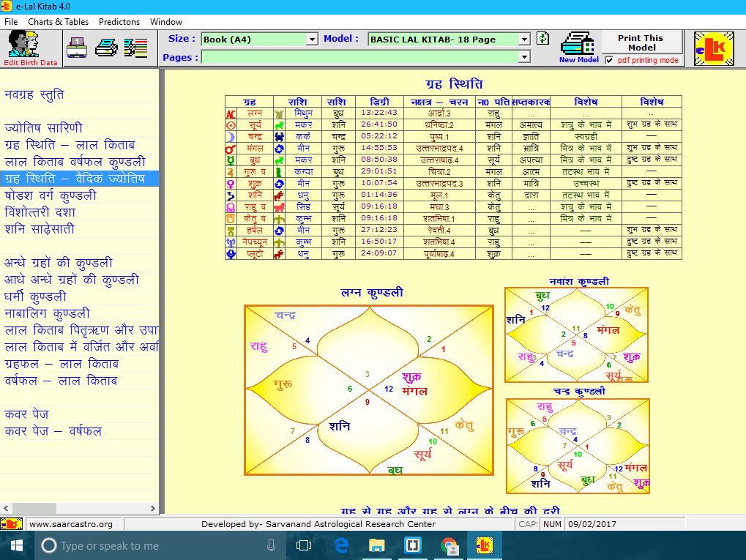Click the New Model printer icon
746x560 pixels.
578,48
